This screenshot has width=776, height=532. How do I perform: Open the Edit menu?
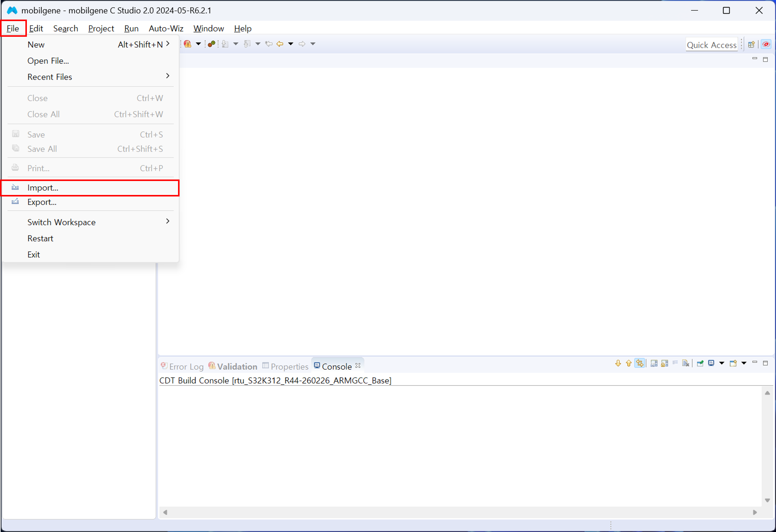36,28
